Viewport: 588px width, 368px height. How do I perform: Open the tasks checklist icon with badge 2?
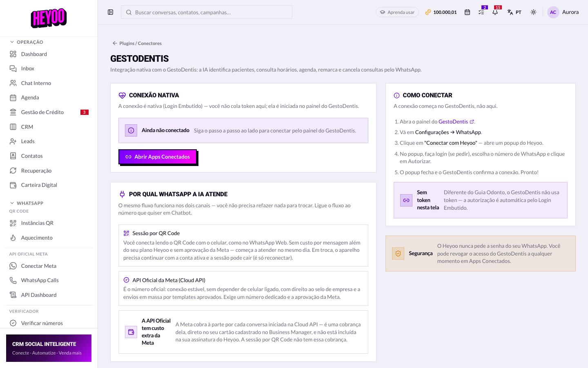481,12
